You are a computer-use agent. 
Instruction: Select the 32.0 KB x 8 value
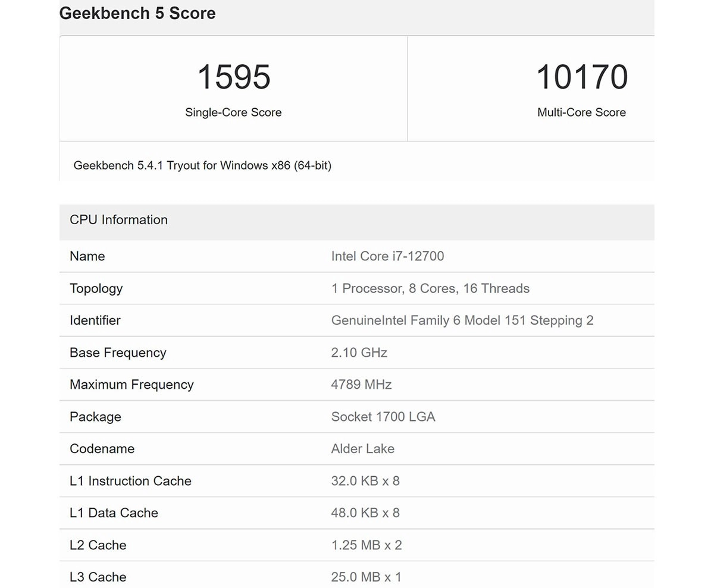click(x=365, y=481)
